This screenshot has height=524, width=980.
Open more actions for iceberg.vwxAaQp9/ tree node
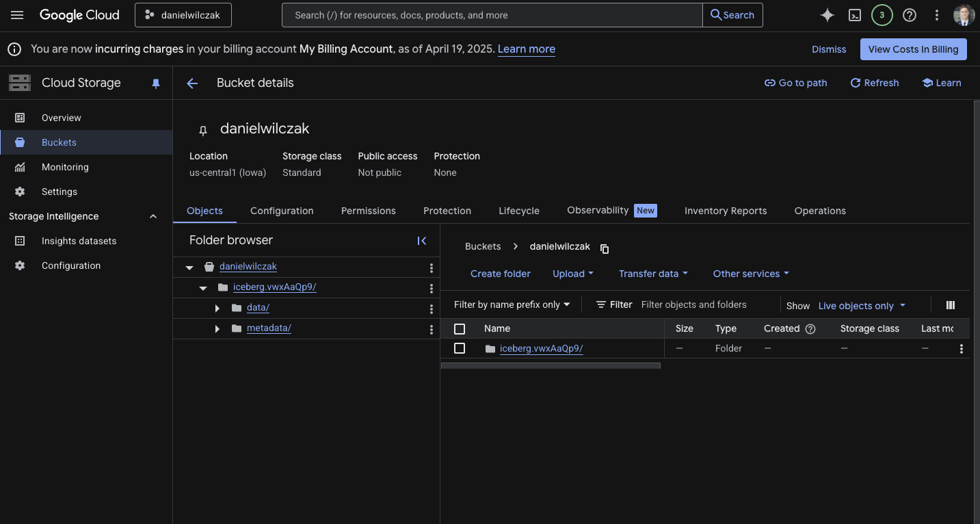point(432,288)
